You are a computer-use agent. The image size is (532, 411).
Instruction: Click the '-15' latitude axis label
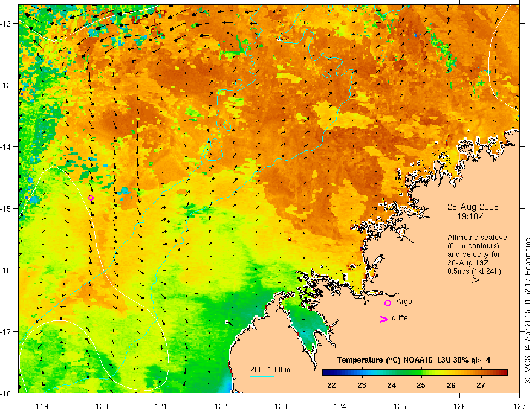pos(7,208)
